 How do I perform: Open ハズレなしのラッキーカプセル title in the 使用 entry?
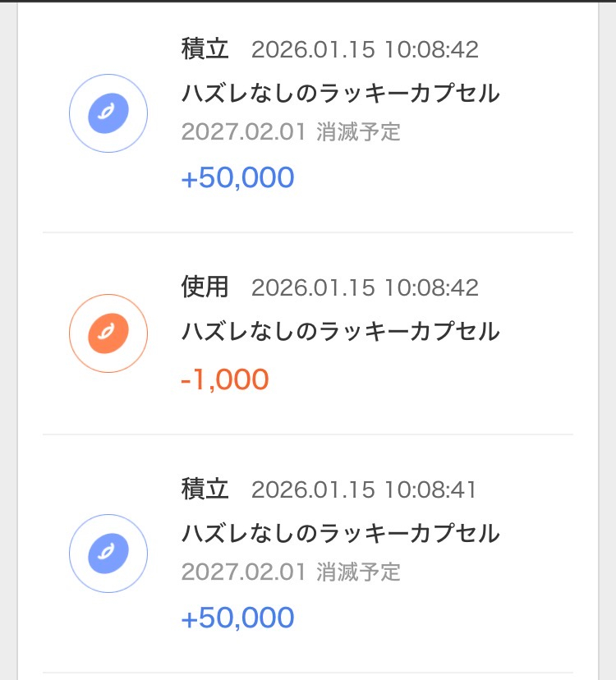[x=340, y=332]
